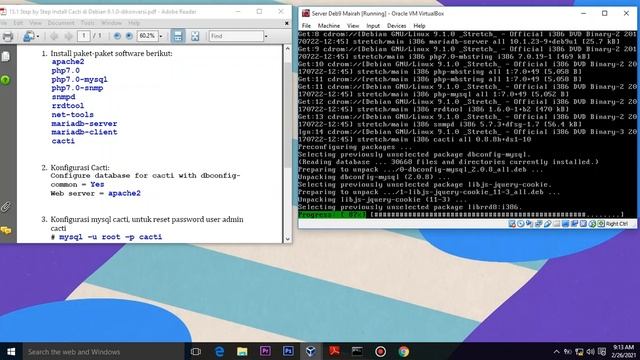This screenshot has width=640, height=360.
Task: Click the VirtualBox mouse integration icon
Action: pos(592,224)
